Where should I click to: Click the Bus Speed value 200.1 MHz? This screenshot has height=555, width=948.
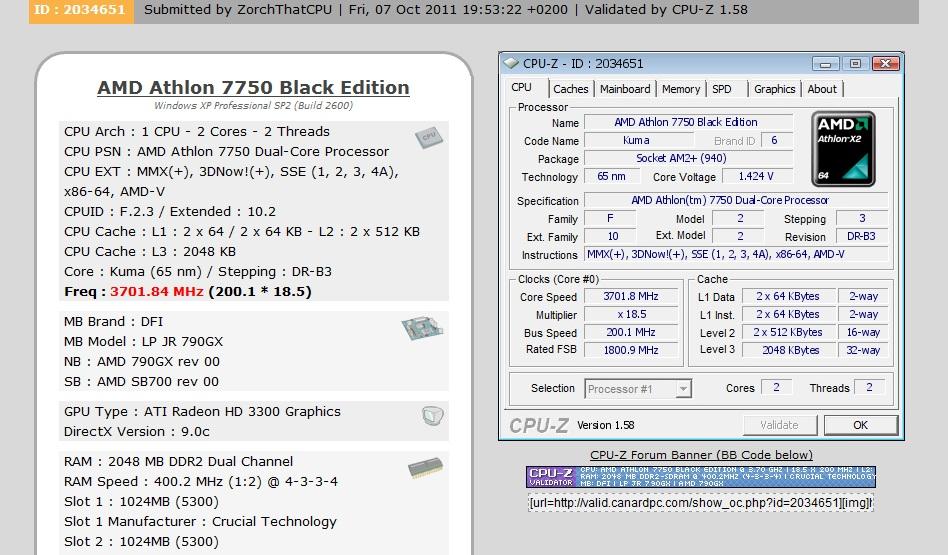[x=631, y=333]
